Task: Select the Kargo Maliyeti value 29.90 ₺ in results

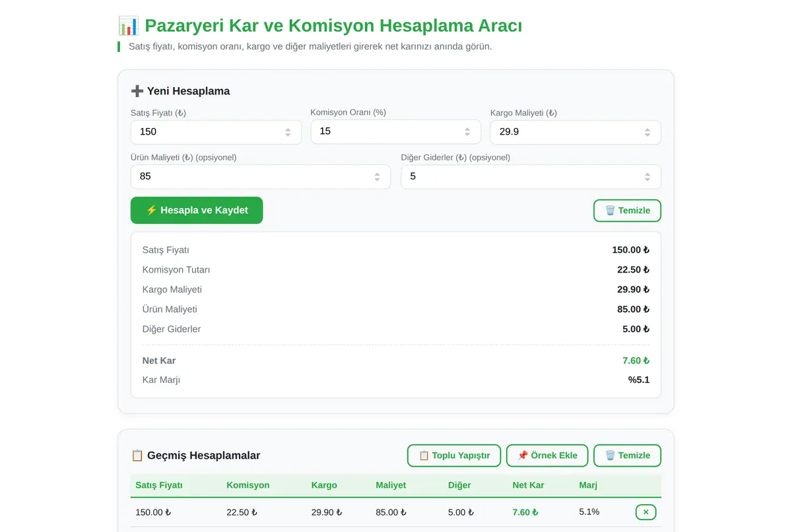Action: coord(634,290)
